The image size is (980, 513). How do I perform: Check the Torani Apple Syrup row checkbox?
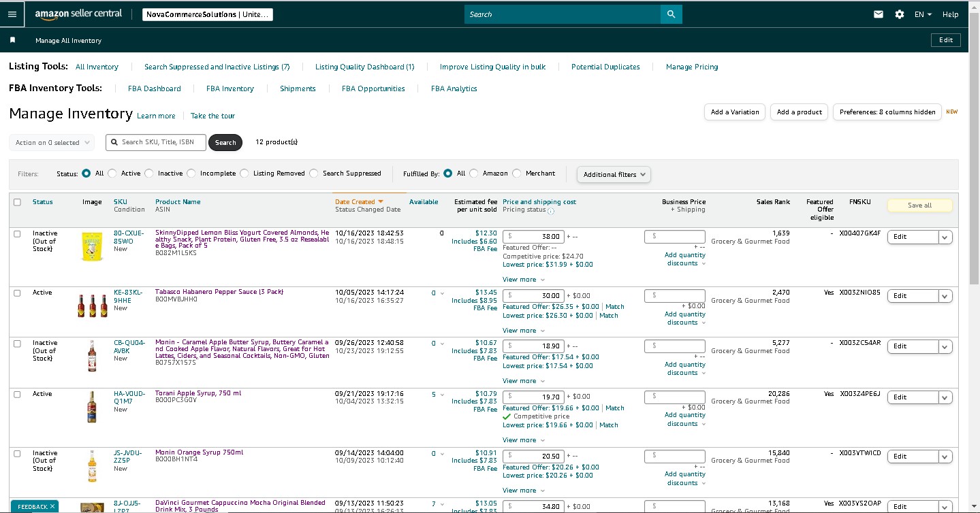pos(17,394)
